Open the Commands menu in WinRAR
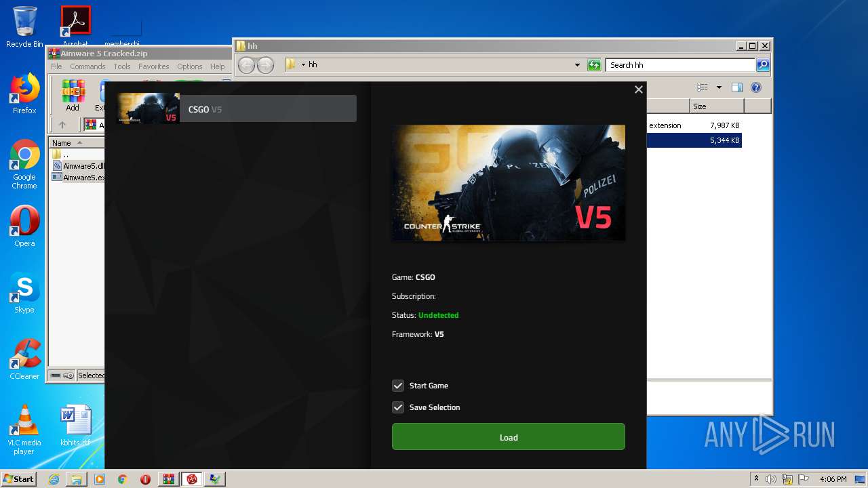868x488 pixels. pyautogui.click(x=87, y=66)
